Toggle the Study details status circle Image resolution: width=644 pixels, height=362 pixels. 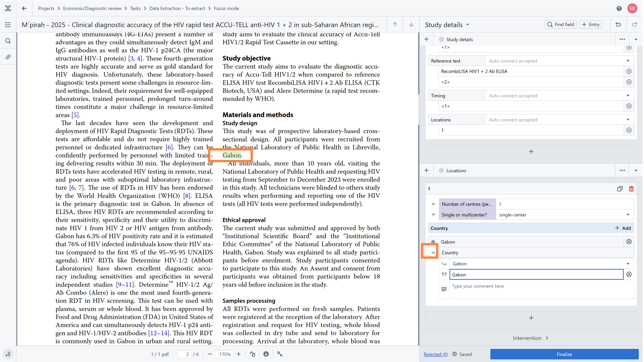pos(441,39)
